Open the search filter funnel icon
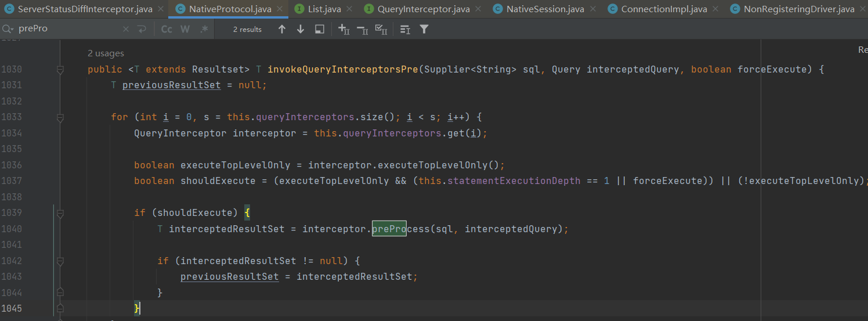Viewport: 868px width, 321px height. tap(424, 29)
